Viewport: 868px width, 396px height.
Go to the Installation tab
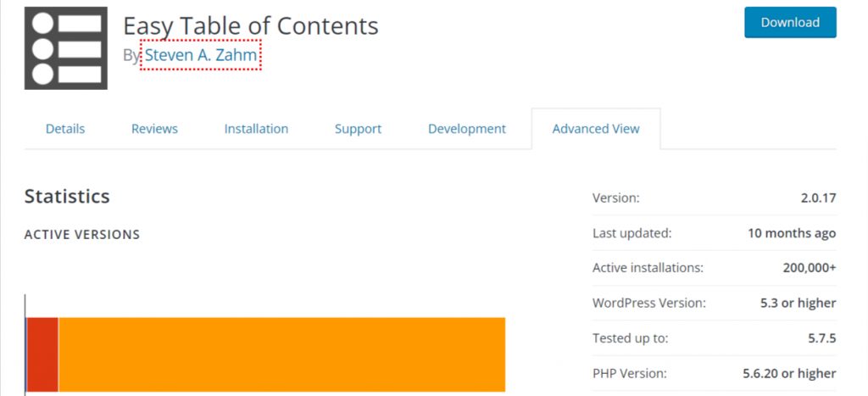(x=256, y=129)
